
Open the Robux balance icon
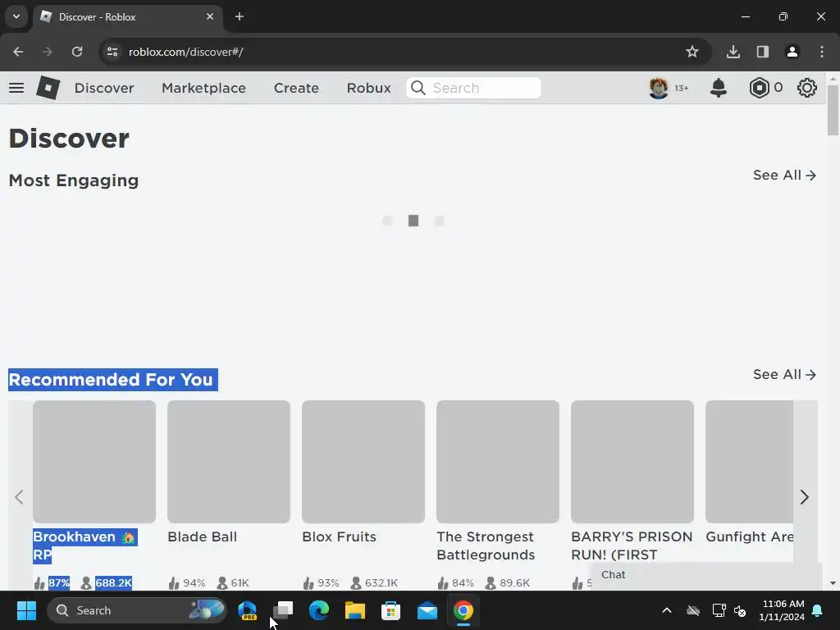(x=759, y=88)
